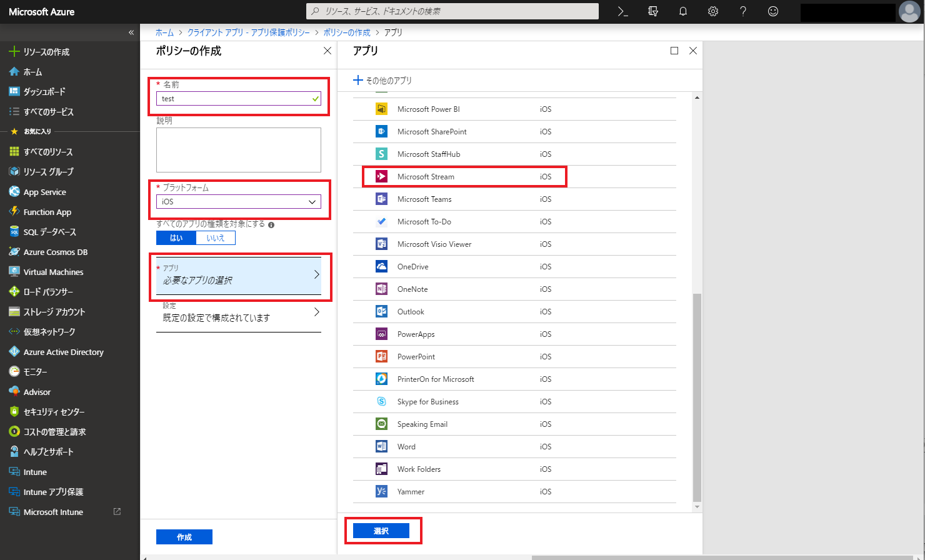Click the PrinterOn for Microsoft icon
925x560 pixels.
(381, 379)
